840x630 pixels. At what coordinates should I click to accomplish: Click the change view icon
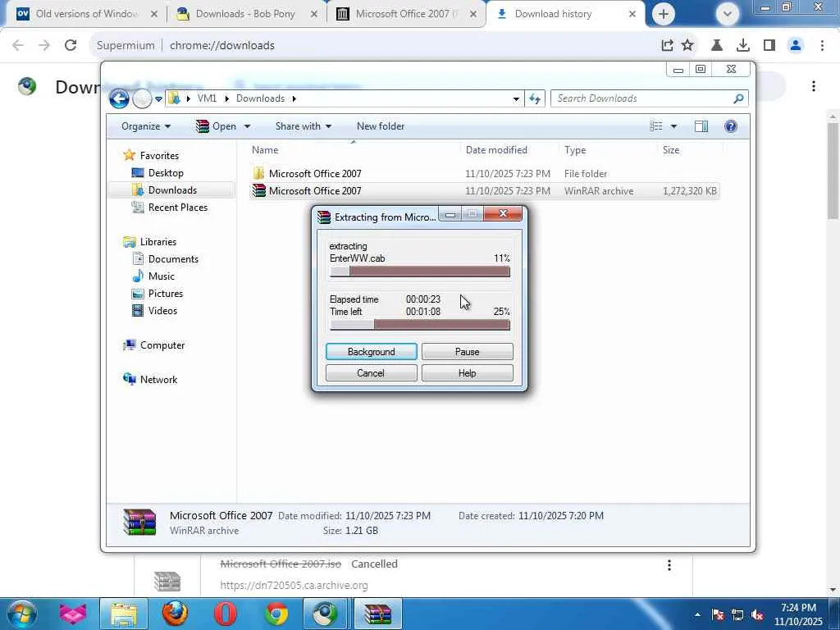point(656,126)
